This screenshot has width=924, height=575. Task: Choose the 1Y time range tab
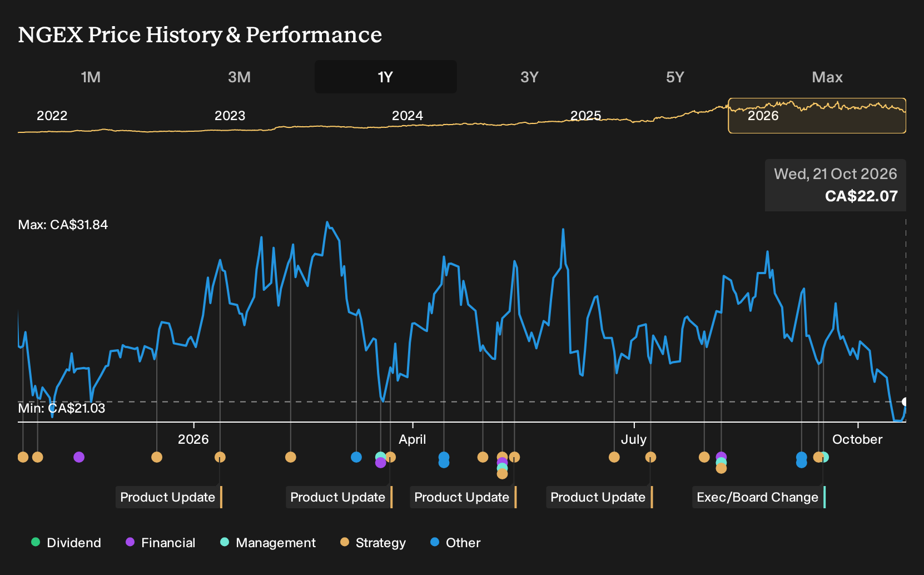coord(386,77)
